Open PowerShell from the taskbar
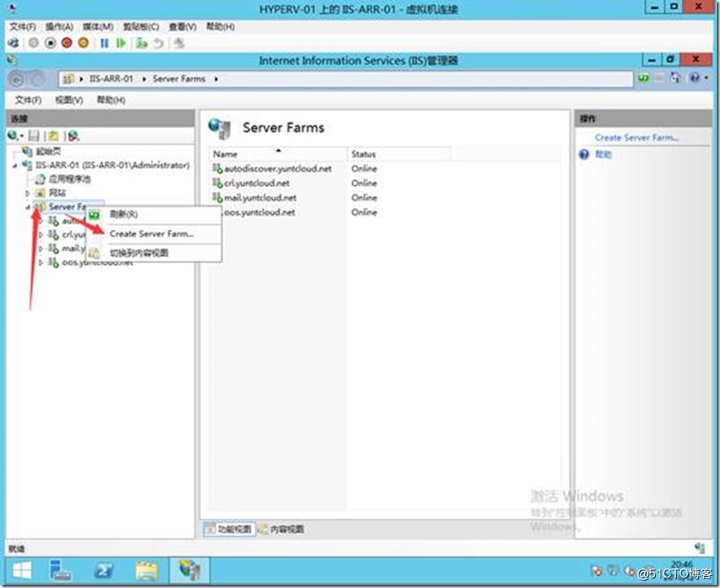This screenshot has width=720, height=588. (x=104, y=571)
